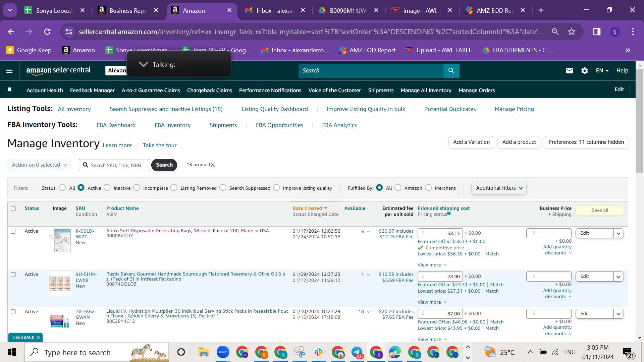The image size is (644, 362).
Task: Open Manage Orders in the nav bar
Action: point(477,90)
